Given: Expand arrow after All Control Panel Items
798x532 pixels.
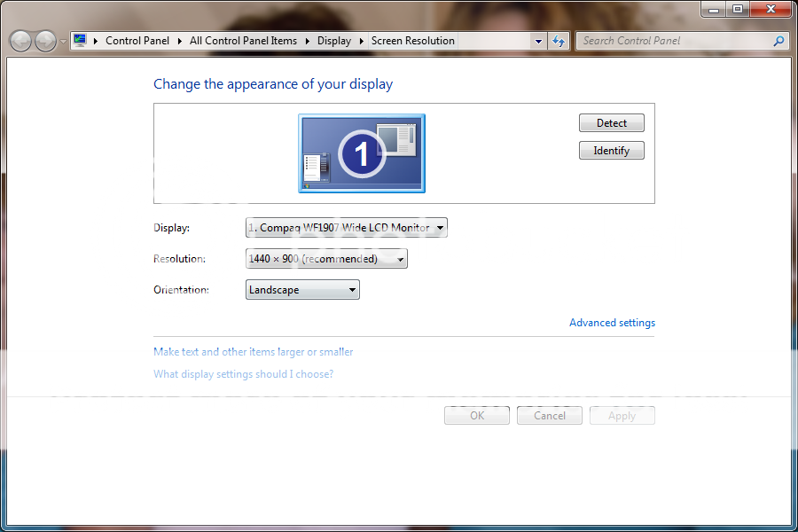Looking at the screenshot, I should (308, 42).
